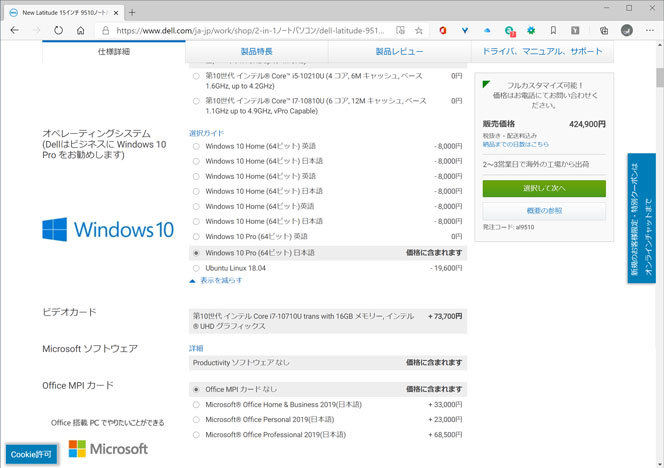
Task: Open the user profile avatar icon
Action: (627, 30)
